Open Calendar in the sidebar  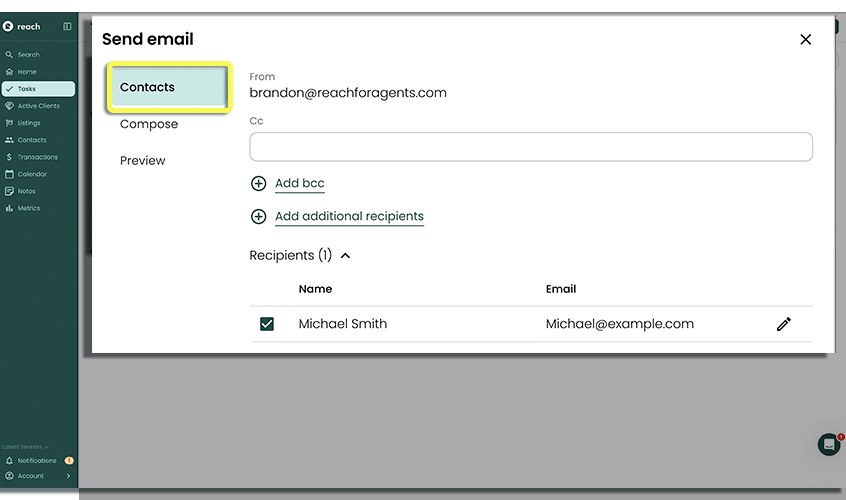point(32,174)
